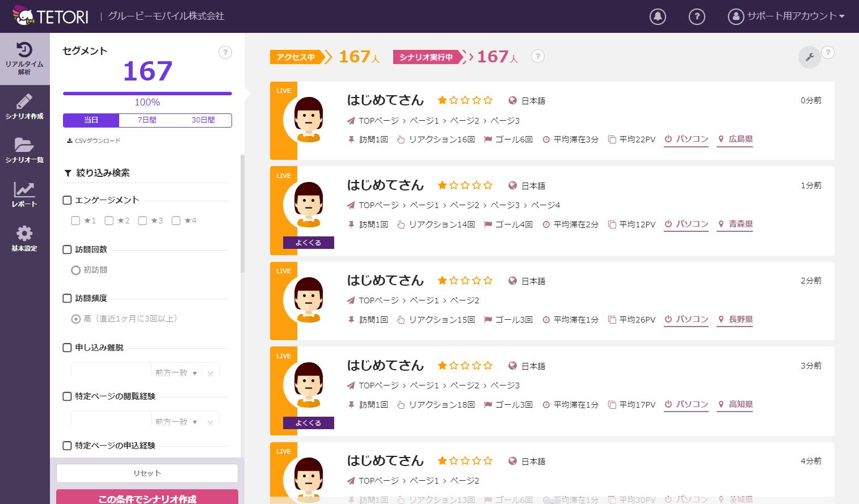The height and width of the screenshot is (504, 859).
Task: Click clear icon in 申し込み離脱 field
Action: click(210, 374)
